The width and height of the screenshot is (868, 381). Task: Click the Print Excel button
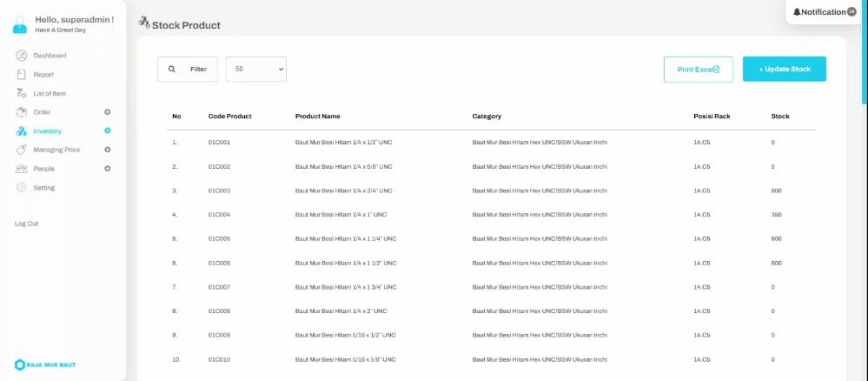click(698, 70)
